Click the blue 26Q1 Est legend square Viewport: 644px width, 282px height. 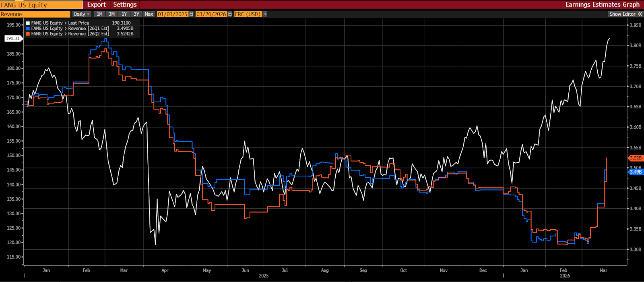[28, 29]
